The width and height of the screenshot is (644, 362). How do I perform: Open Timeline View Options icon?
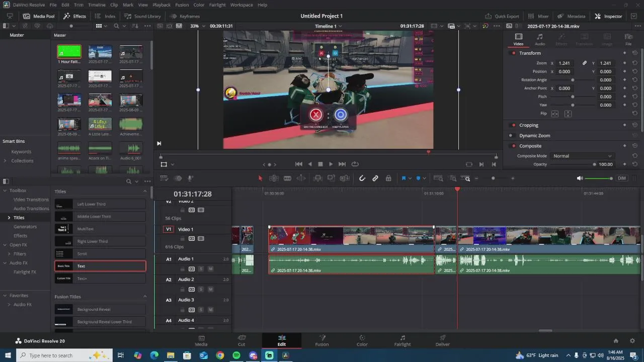[164, 178]
